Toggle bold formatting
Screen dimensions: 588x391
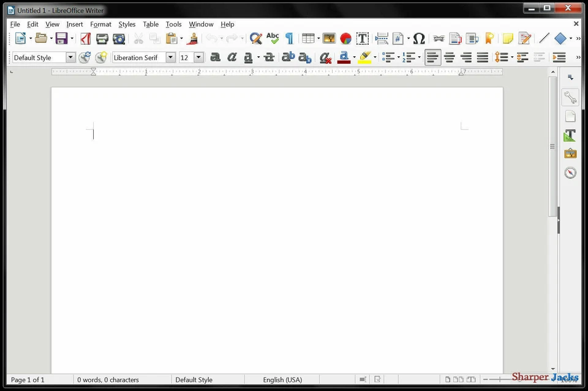tap(216, 57)
